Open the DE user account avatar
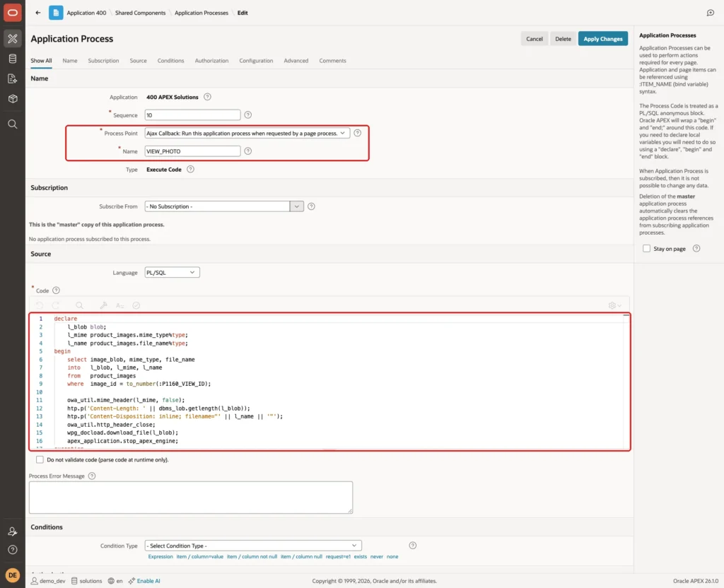Screen dimensions: 724x588 13,575
